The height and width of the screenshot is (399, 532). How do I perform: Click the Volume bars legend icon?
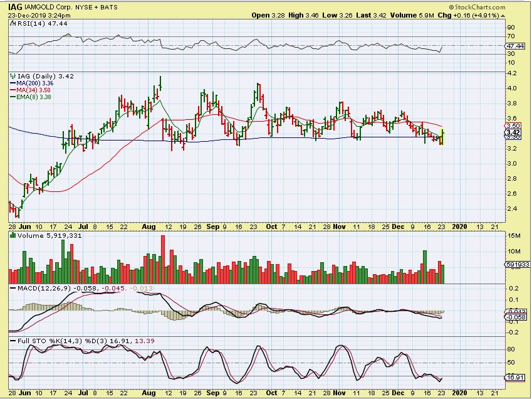click(x=13, y=235)
